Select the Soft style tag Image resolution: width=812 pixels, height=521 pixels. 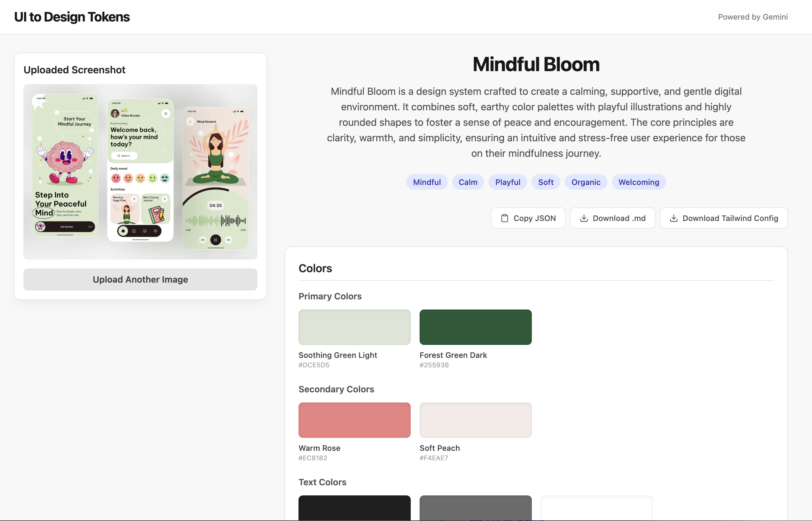546,182
